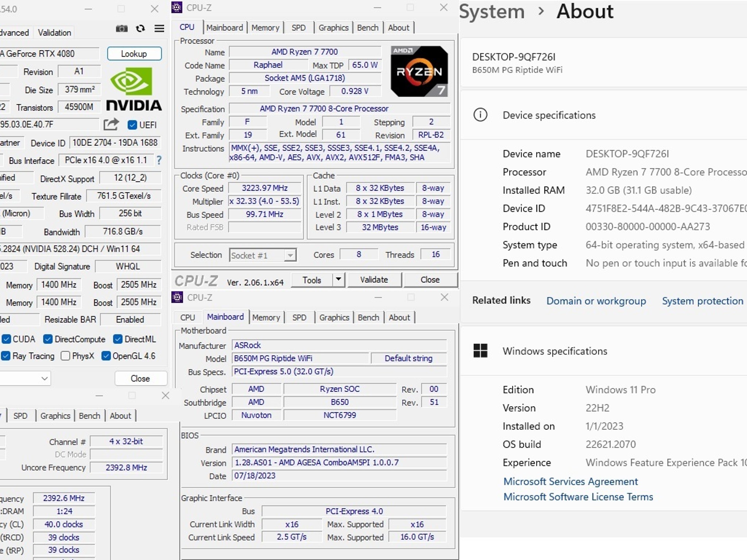Toggle the UEFI checkbox in GPU-Z
This screenshot has height=560, width=747.
[132, 125]
